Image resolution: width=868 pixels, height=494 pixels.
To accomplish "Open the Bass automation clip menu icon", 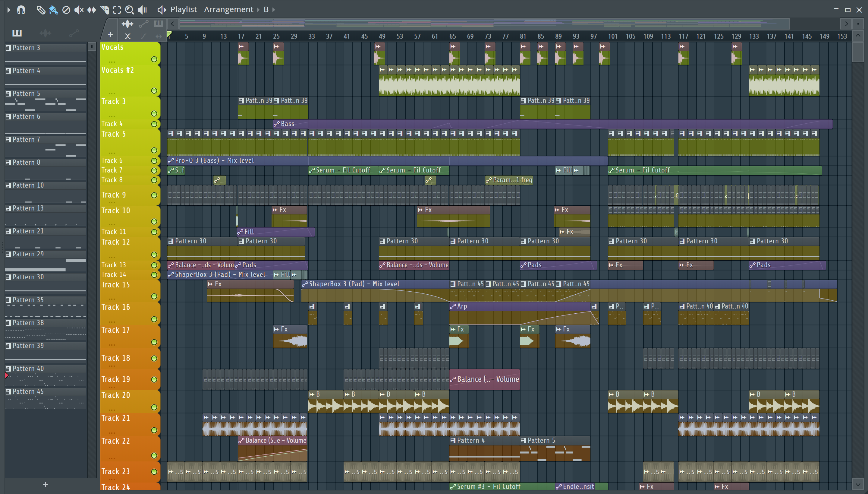I will [x=277, y=124].
